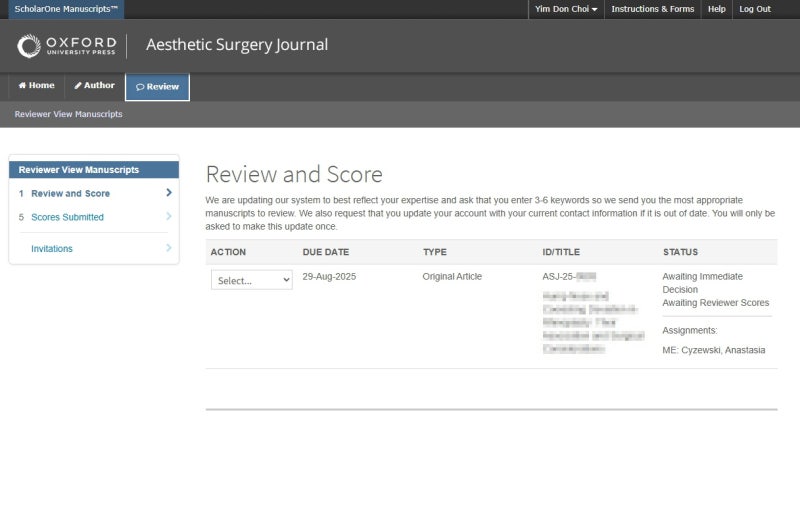Open the Review and Score sidebar link
This screenshot has width=800, height=523.
tap(70, 193)
